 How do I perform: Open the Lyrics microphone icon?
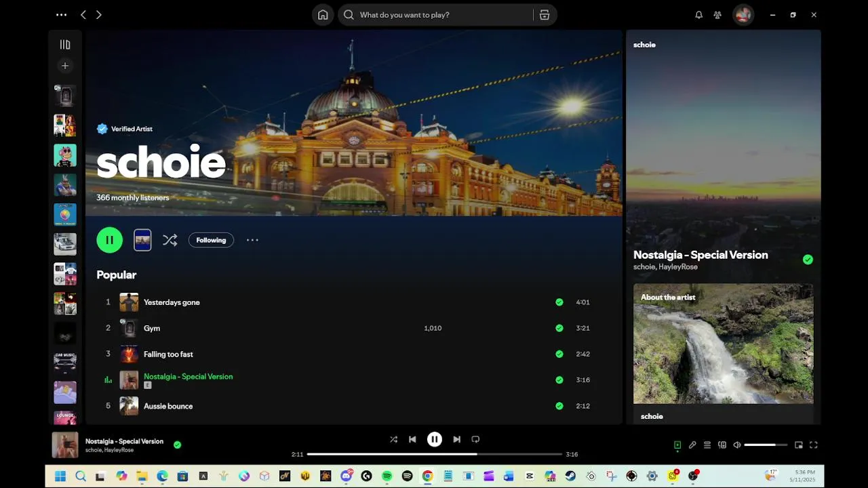692,445
